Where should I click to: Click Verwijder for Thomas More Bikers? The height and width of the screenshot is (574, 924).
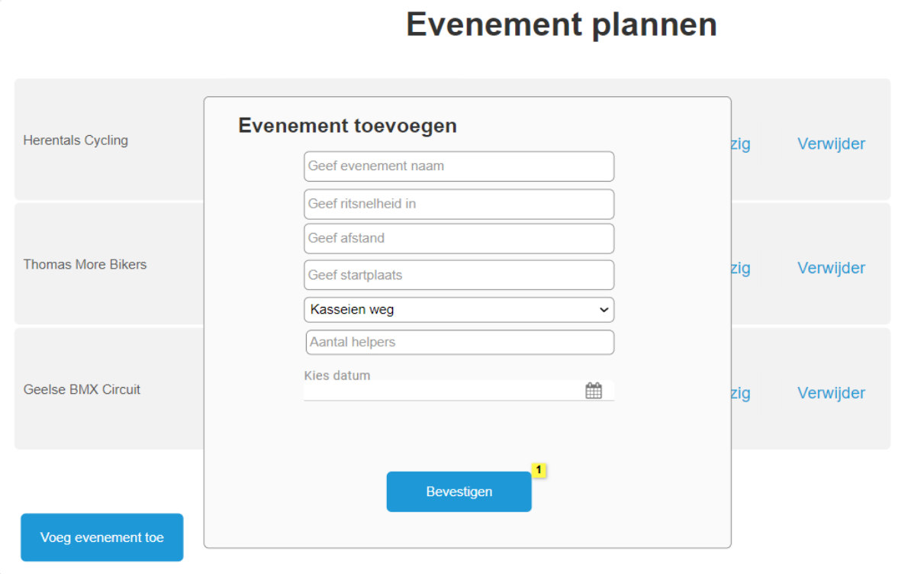point(831,268)
